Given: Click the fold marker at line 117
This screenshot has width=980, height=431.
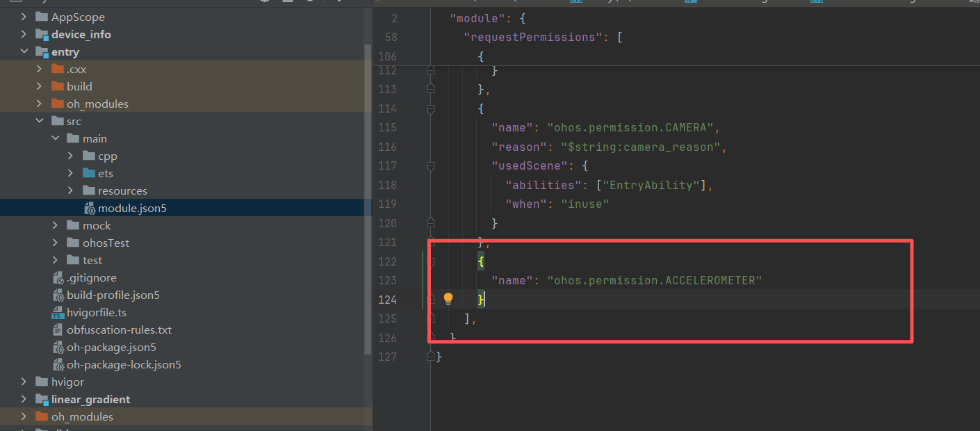Looking at the screenshot, I should (x=430, y=165).
